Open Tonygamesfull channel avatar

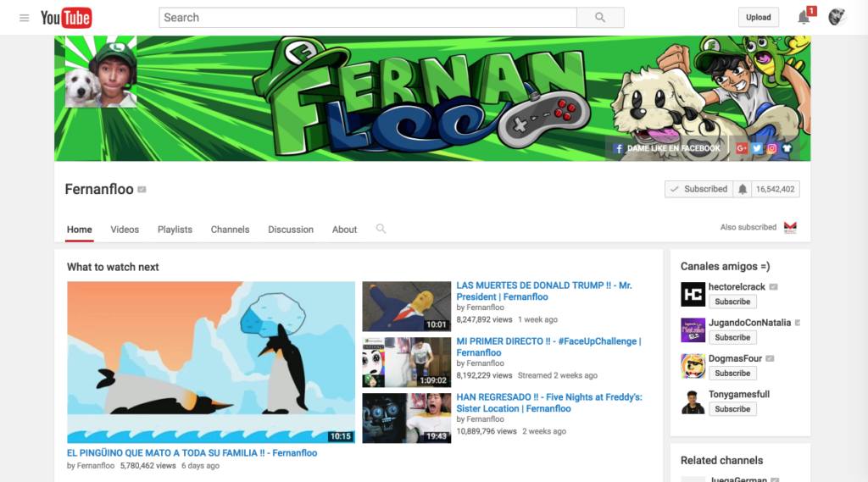(693, 402)
